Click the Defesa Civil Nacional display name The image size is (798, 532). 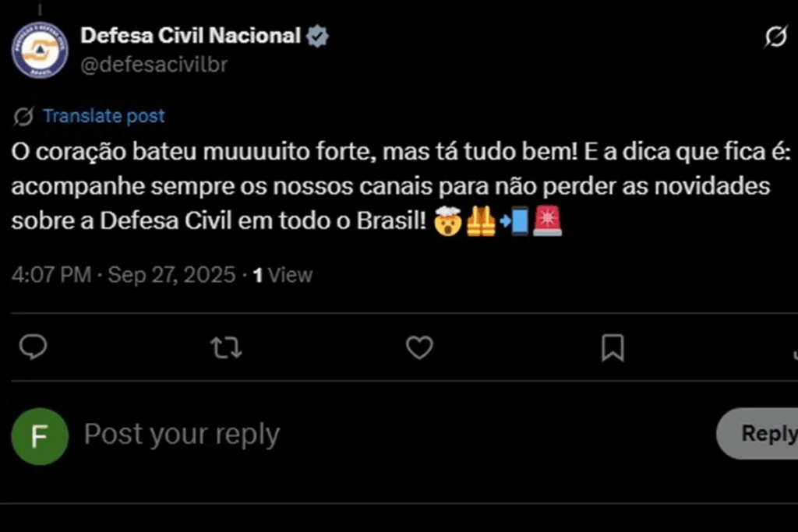point(190,35)
